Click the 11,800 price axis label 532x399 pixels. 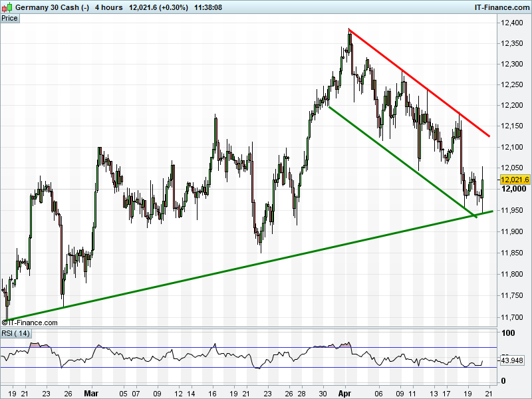512,274
